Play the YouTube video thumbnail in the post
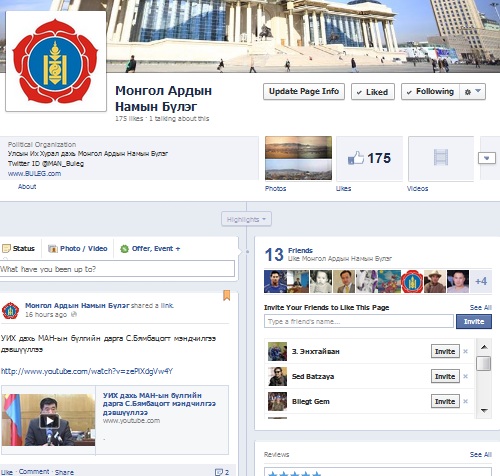The height and width of the screenshot is (476, 500). pos(49,420)
